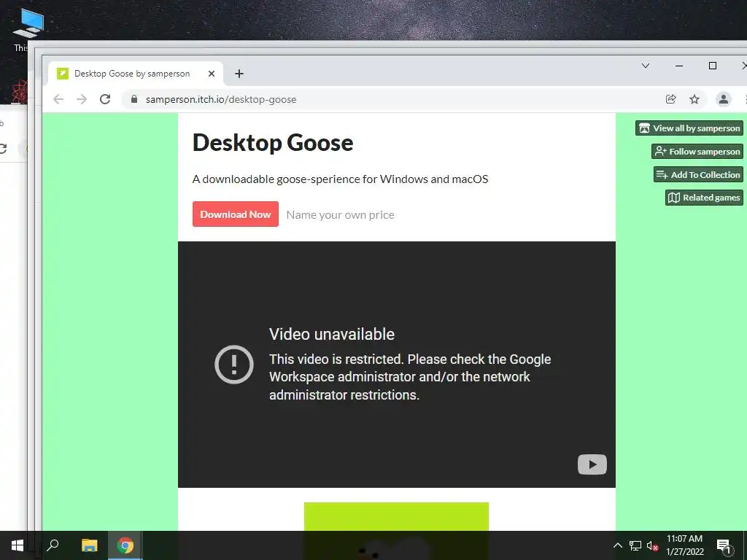Open View all by samperson
This screenshot has height=560, width=747.
tap(689, 128)
